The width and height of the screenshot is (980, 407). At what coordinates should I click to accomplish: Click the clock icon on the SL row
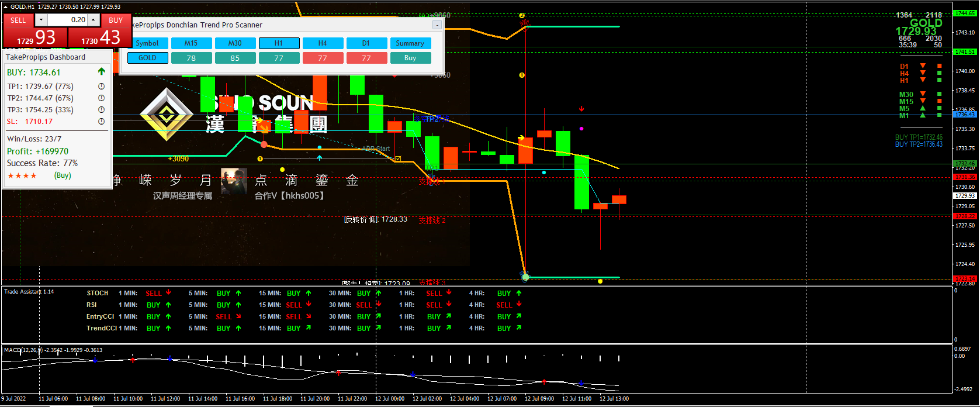(x=101, y=121)
